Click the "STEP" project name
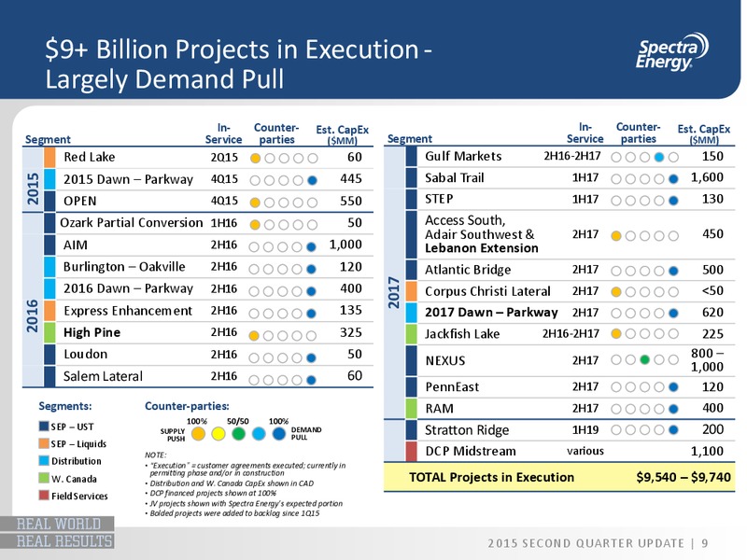Image resolution: width=747 pixels, height=560 pixels. click(x=439, y=199)
